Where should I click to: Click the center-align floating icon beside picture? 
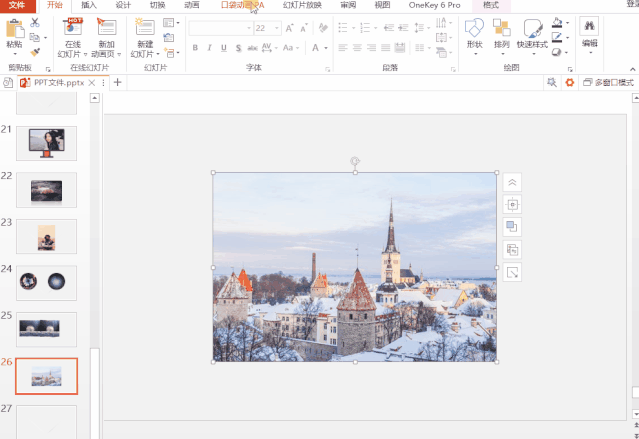[512, 205]
